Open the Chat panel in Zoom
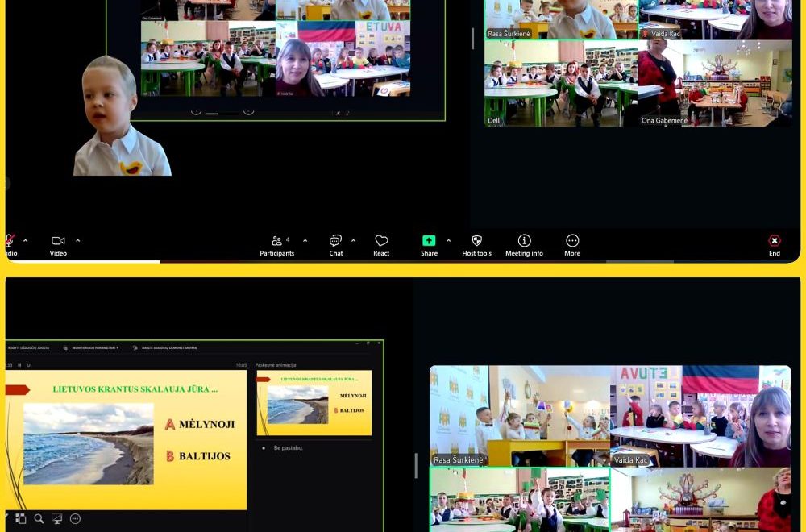The width and height of the screenshot is (806, 532). 335,245
